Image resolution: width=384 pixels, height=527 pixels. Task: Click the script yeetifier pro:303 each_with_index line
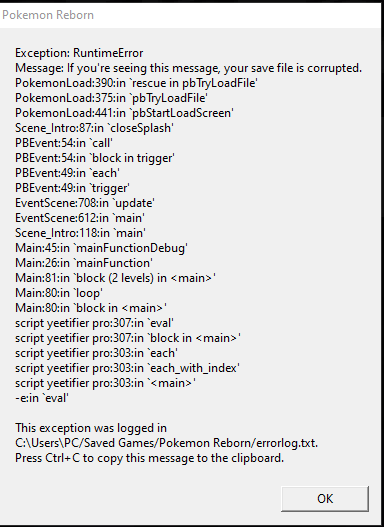(x=127, y=368)
